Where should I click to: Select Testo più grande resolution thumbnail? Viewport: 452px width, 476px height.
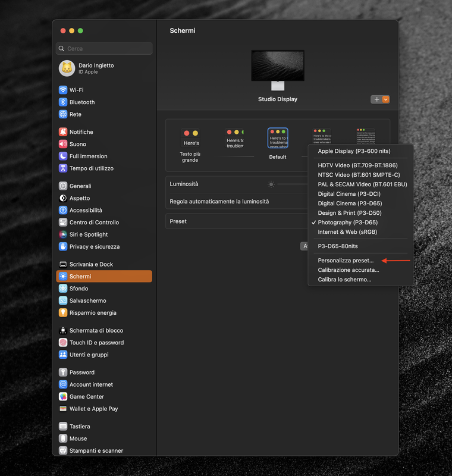190,139
